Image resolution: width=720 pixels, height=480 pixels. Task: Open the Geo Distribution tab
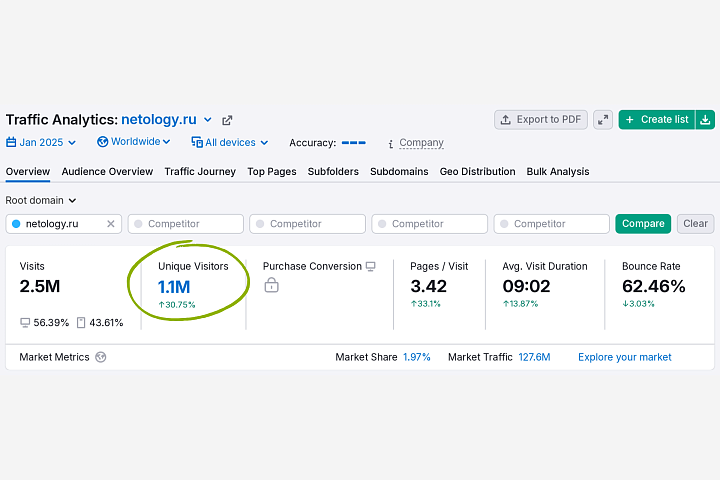pyautogui.click(x=478, y=171)
